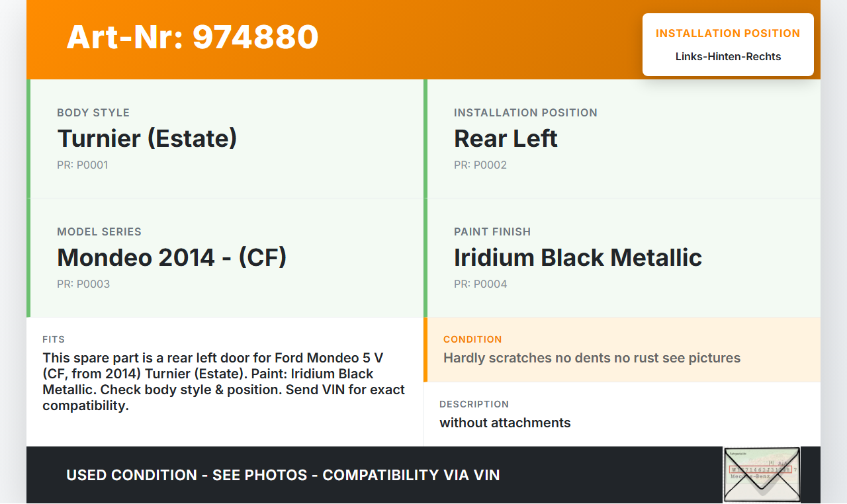Click the envelope VIN icon
Image resolution: width=847 pixels, height=504 pixels.
coord(762,475)
